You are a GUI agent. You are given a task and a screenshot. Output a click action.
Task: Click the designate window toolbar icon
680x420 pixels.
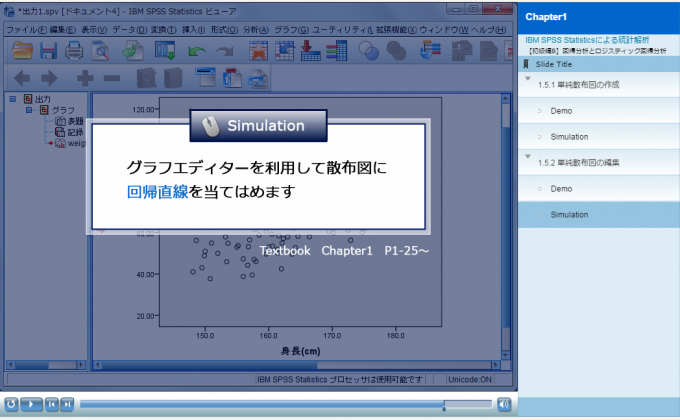[x=430, y=50]
